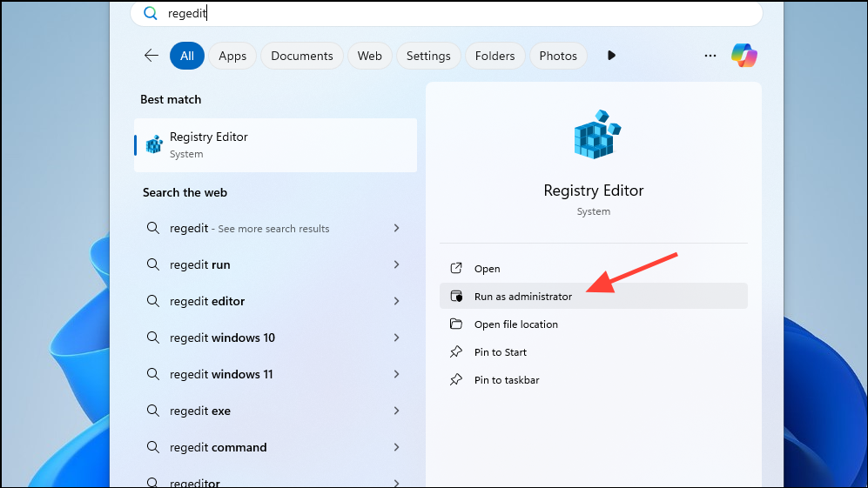This screenshot has height=488, width=868.
Task: Click Registry Editor icon in best match
Action: [154, 144]
